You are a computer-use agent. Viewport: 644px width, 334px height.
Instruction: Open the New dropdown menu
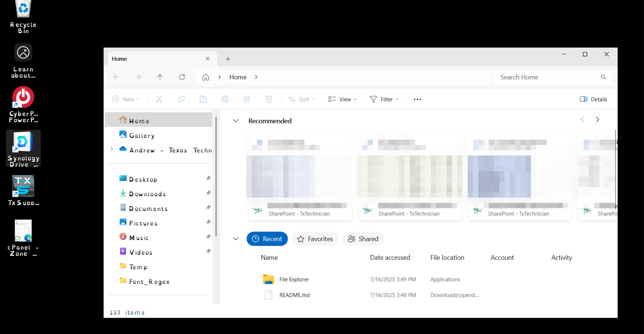tap(126, 99)
